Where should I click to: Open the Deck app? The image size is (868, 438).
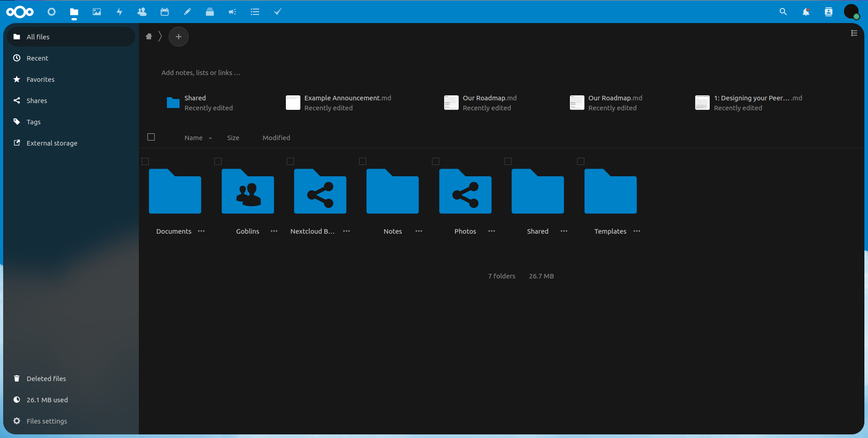click(x=210, y=12)
